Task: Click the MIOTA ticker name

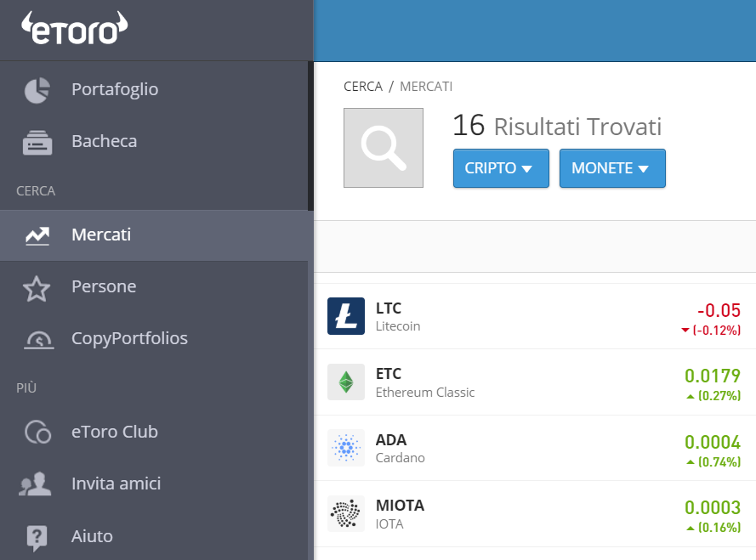Action: 400,506
